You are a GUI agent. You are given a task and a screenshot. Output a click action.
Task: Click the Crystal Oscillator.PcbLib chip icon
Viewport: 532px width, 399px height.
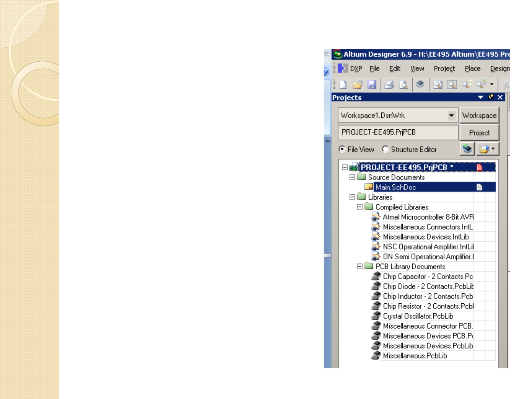pos(376,316)
